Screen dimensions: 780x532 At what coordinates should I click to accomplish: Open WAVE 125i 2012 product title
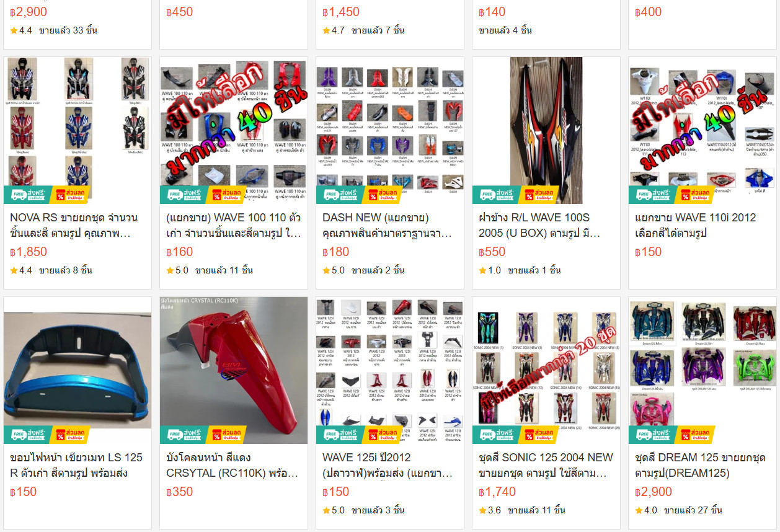pos(389,466)
